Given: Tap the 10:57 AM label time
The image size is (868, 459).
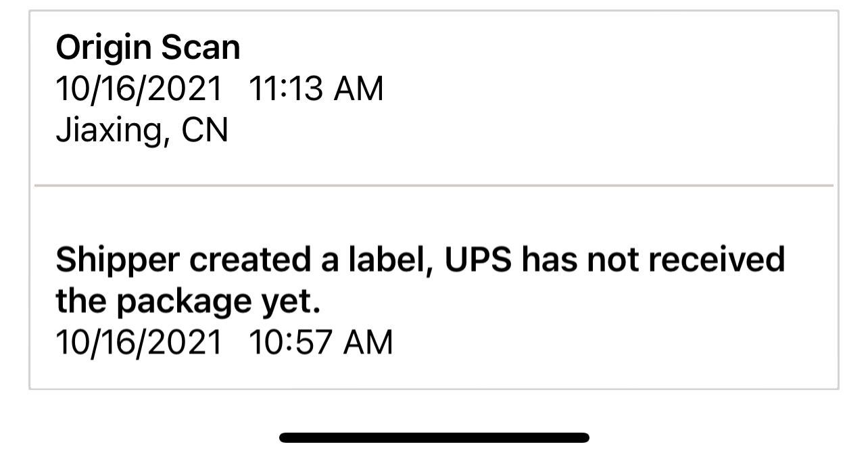Looking at the screenshot, I should [x=321, y=343].
